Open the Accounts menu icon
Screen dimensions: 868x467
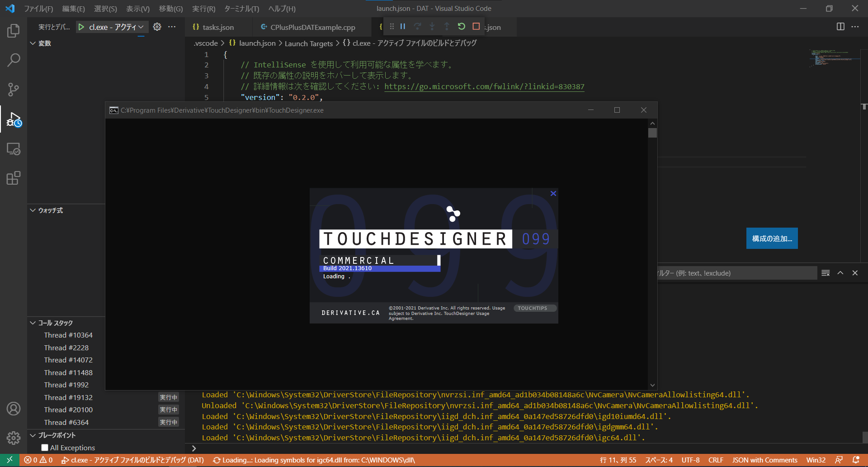(14, 409)
